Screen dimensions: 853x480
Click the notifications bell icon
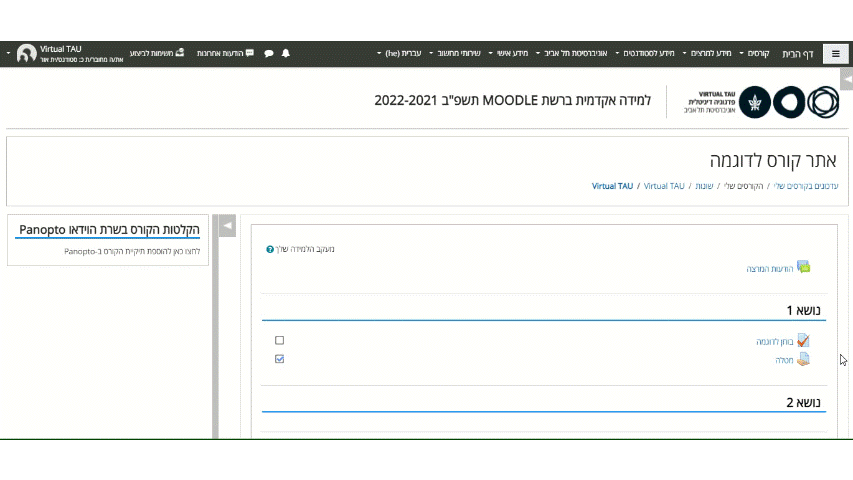[286, 53]
